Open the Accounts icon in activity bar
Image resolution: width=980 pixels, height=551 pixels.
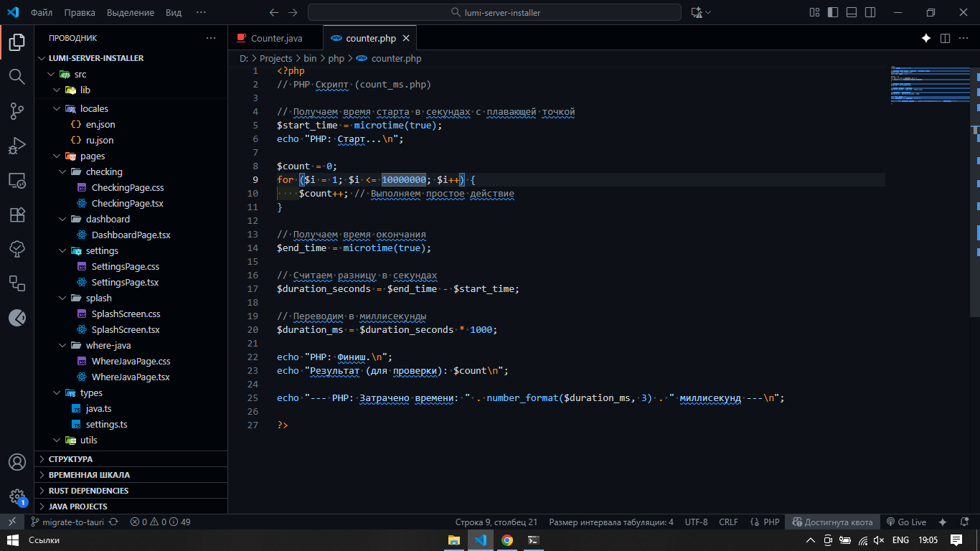(17, 462)
